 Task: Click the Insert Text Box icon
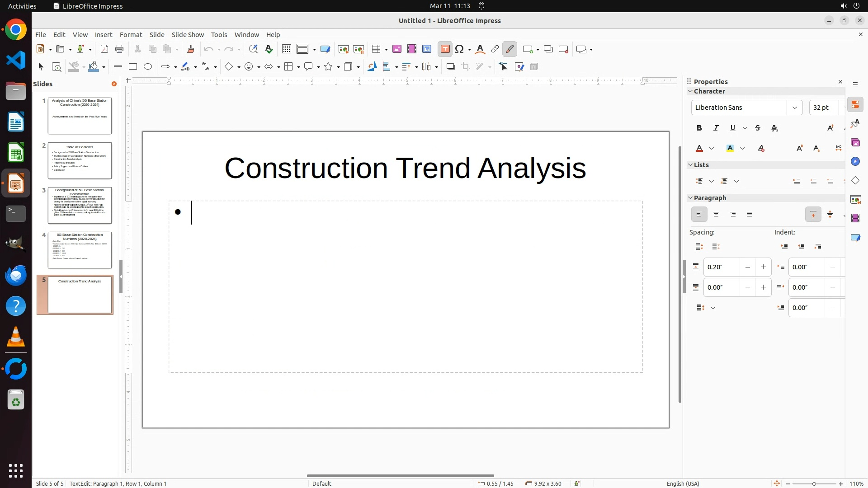pyautogui.click(x=445, y=49)
